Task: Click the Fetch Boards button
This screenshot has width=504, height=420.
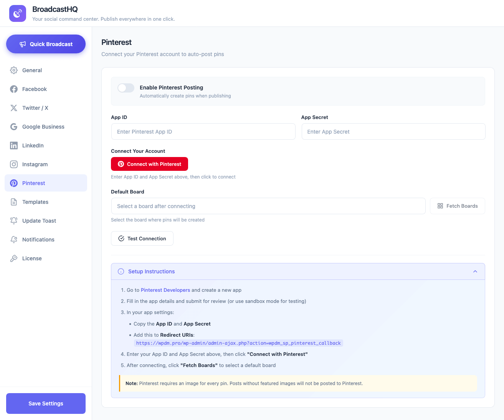Action: click(x=457, y=206)
